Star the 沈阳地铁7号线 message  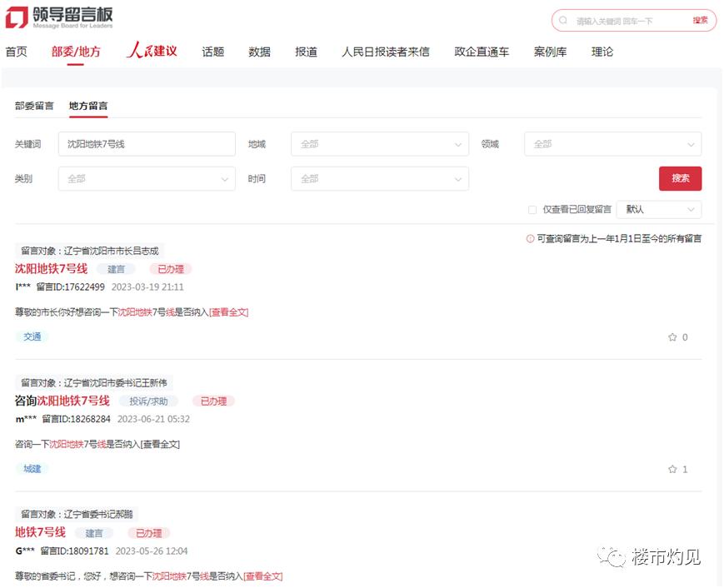point(671,337)
